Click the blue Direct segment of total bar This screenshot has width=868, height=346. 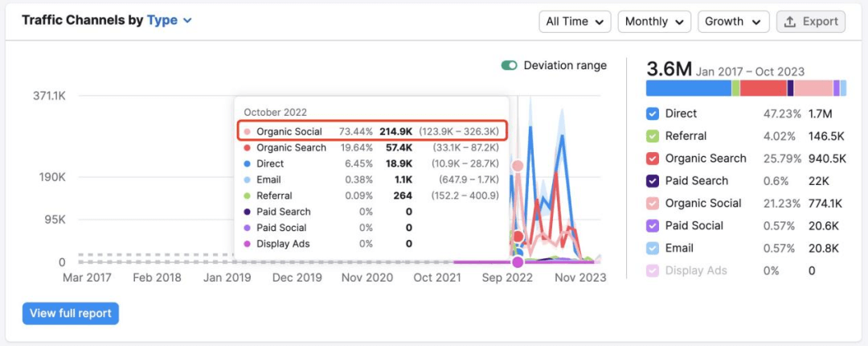tap(689, 89)
